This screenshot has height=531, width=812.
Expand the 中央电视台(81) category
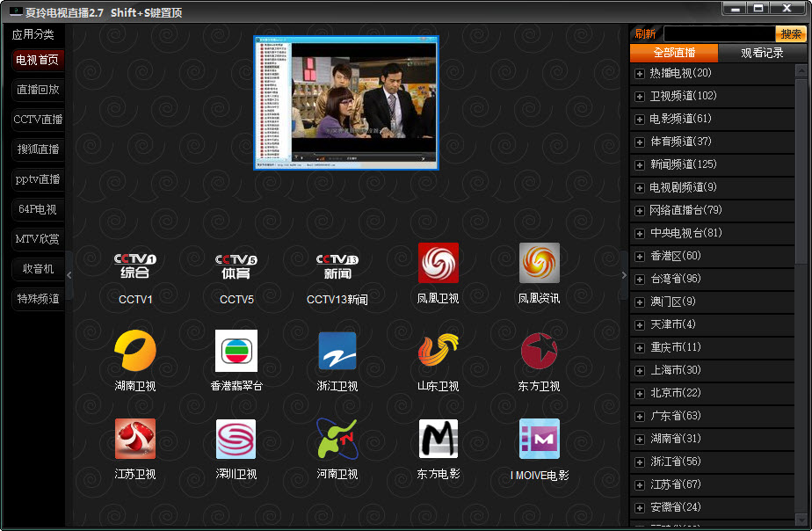pos(640,233)
